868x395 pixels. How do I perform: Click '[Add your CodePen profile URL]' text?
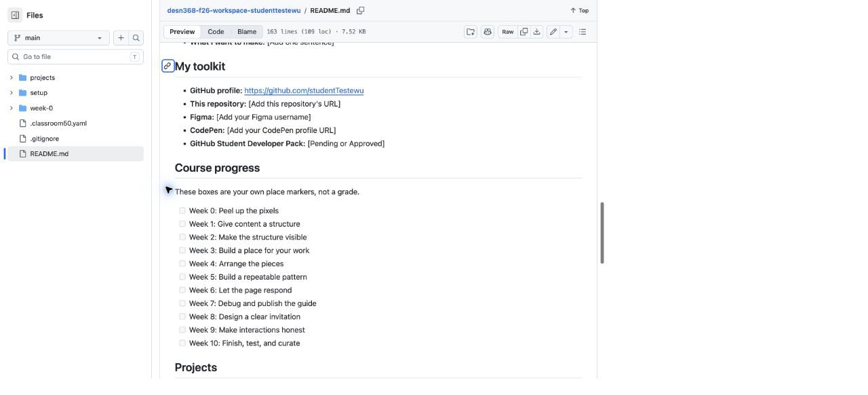pos(281,130)
